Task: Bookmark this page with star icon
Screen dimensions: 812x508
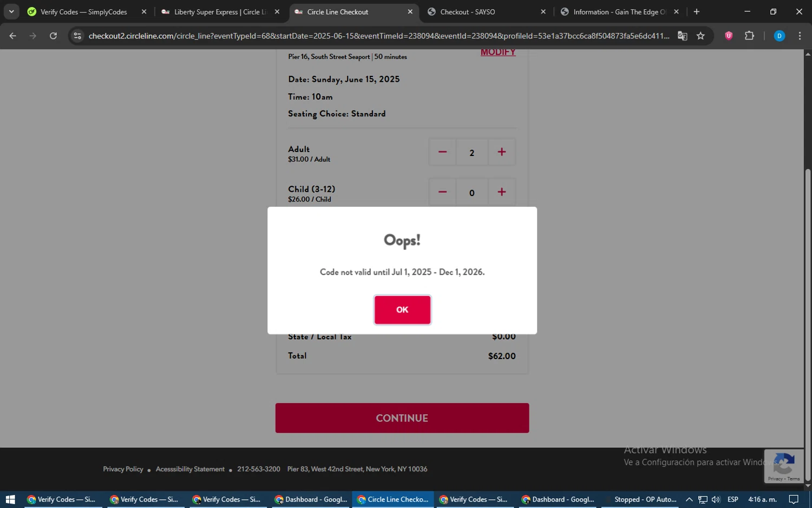Action: 700,36
